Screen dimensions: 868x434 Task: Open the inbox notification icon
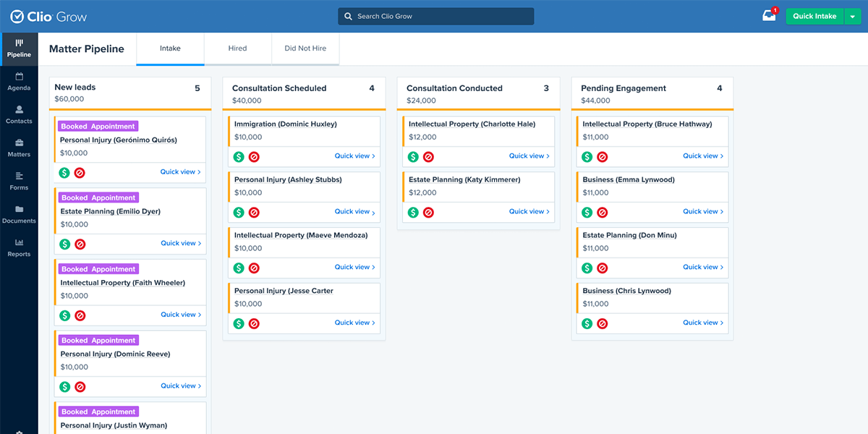pyautogui.click(x=769, y=16)
